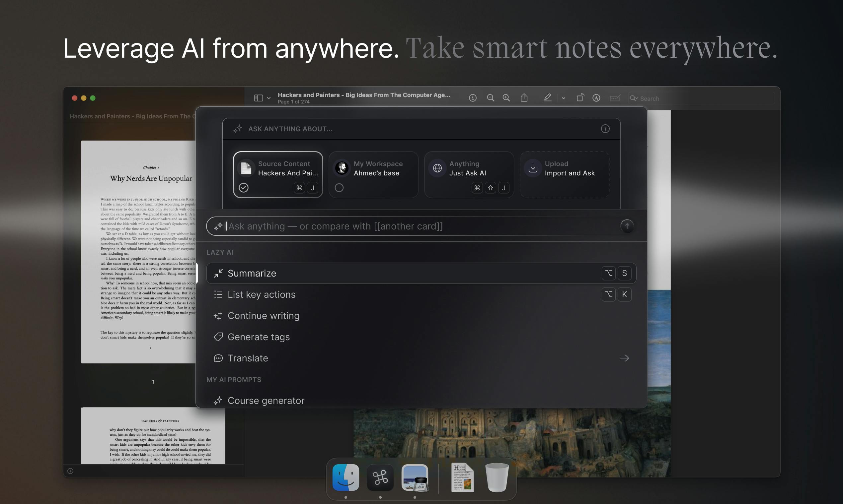Click the zoom out magnifier in toolbar
843x504 pixels.
point(490,98)
